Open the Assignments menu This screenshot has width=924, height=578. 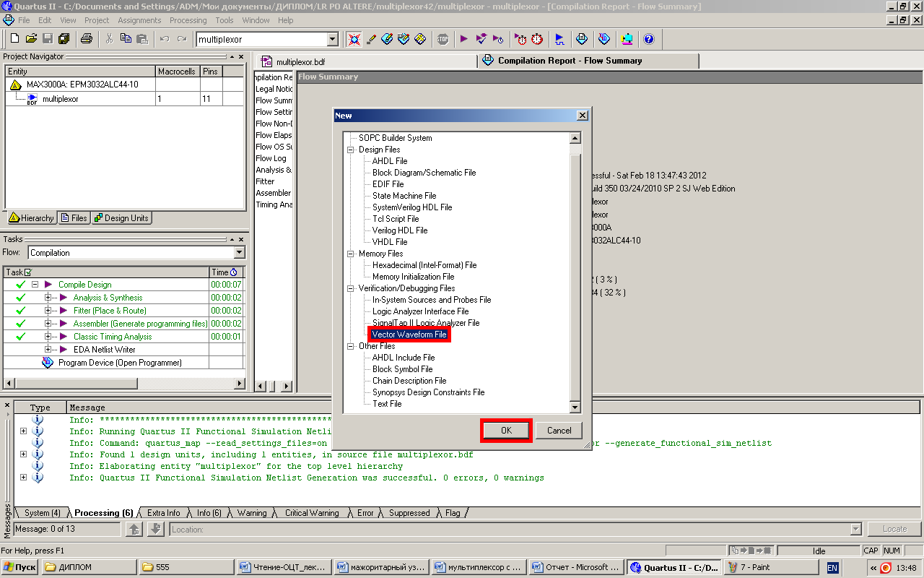pos(140,20)
